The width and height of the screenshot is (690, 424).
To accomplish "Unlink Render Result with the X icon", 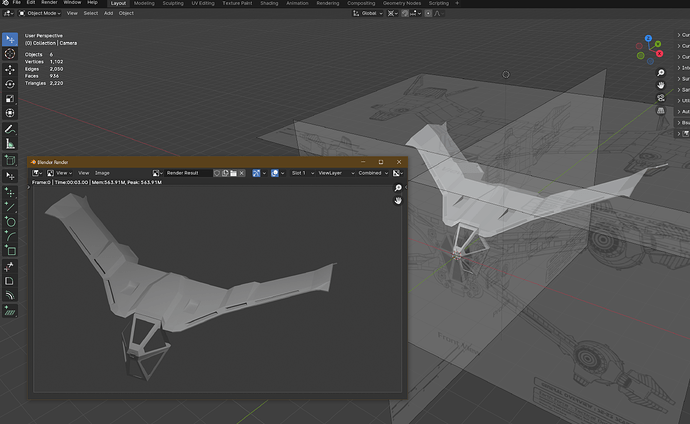I will click(x=242, y=173).
